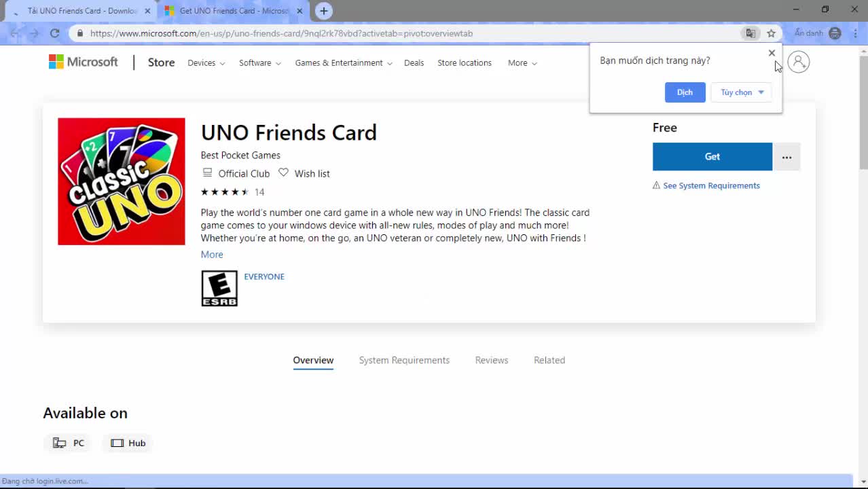868x489 pixels.
Task: Open the more options ellipsis button
Action: [x=786, y=157]
